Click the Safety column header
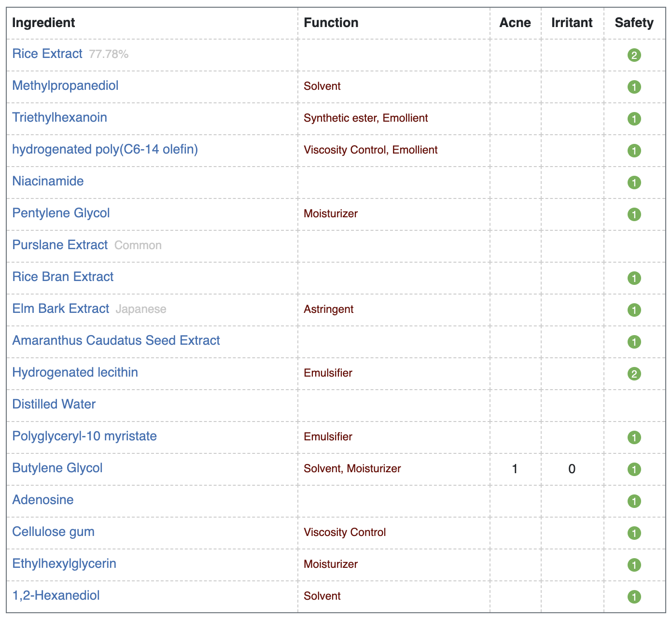This screenshot has height=619, width=672. coord(634,23)
